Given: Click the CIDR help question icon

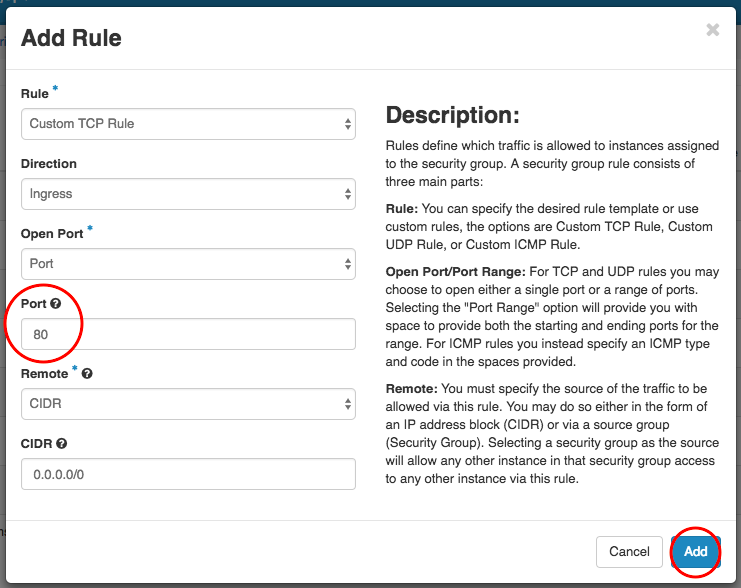Looking at the screenshot, I should click(x=62, y=444).
